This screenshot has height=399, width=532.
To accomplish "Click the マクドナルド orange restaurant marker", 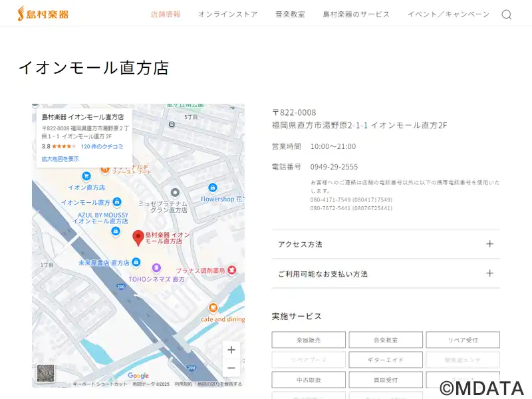I will tap(105, 169).
